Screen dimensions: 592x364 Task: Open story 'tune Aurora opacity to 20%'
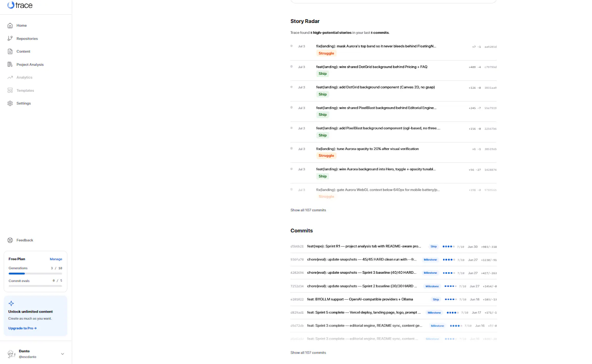(x=367, y=149)
